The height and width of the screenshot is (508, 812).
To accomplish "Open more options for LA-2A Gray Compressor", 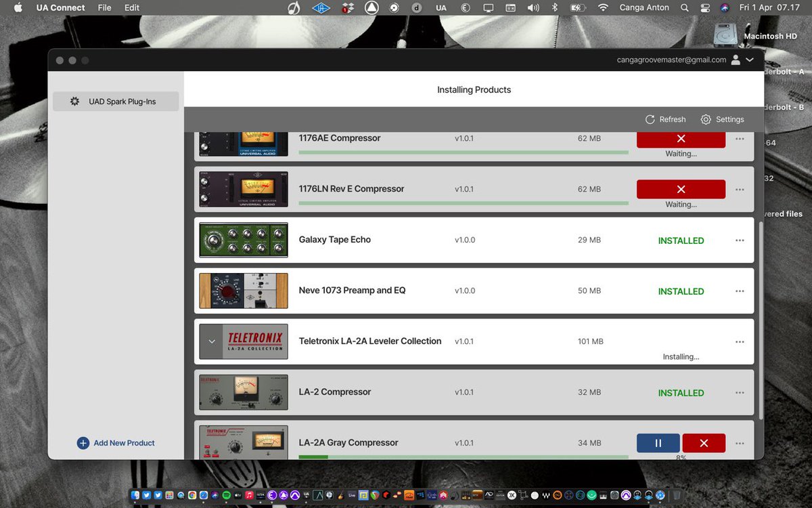I will point(740,444).
